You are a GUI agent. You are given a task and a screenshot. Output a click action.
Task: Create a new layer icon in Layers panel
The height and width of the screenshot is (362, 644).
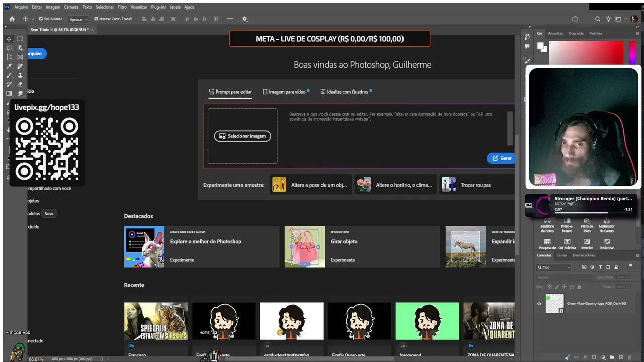(x=621, y=357)
